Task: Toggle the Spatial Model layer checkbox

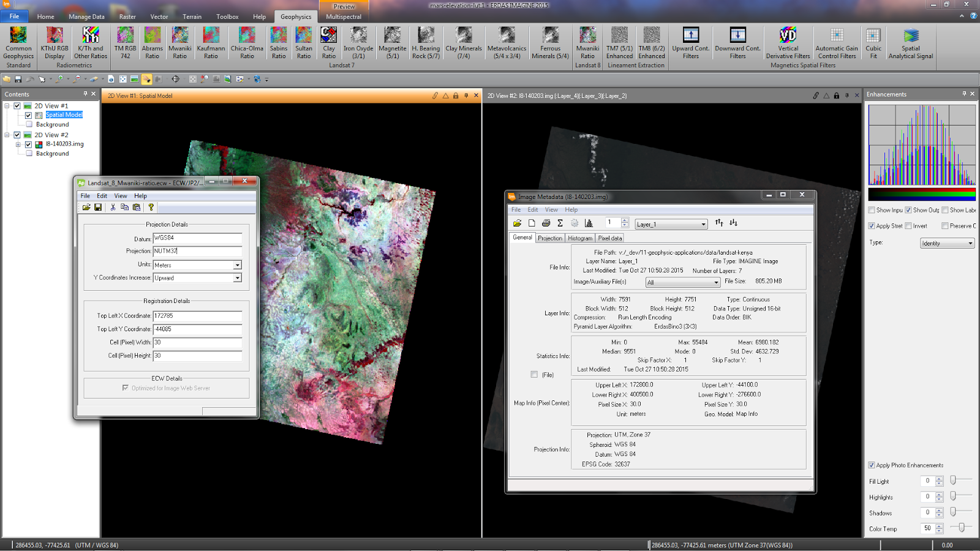Action: (28, 115)
